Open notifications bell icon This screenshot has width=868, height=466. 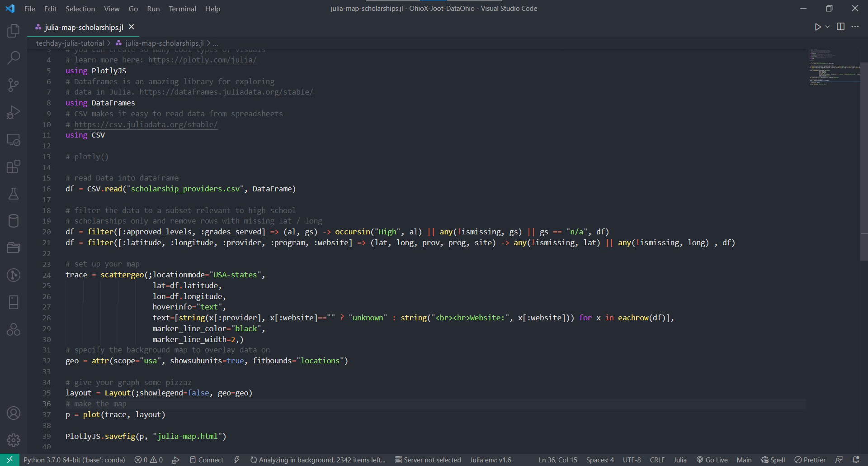[x=856, y=460]
